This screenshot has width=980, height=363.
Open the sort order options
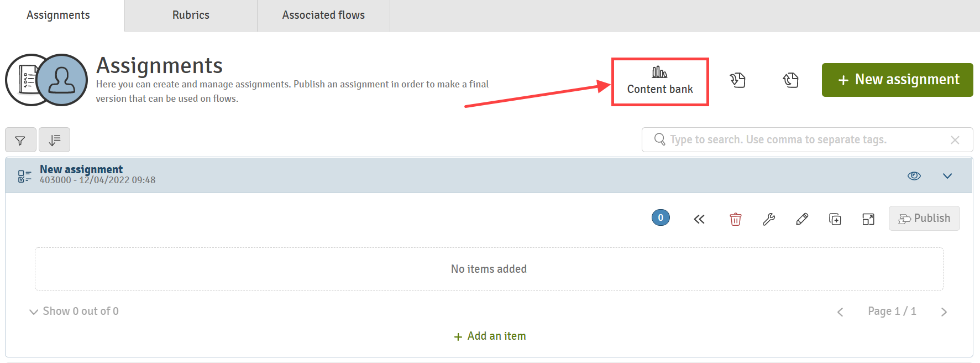54,139
